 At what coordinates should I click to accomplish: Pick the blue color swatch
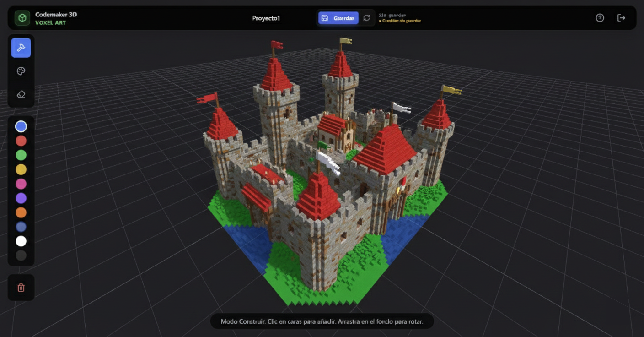21,126
